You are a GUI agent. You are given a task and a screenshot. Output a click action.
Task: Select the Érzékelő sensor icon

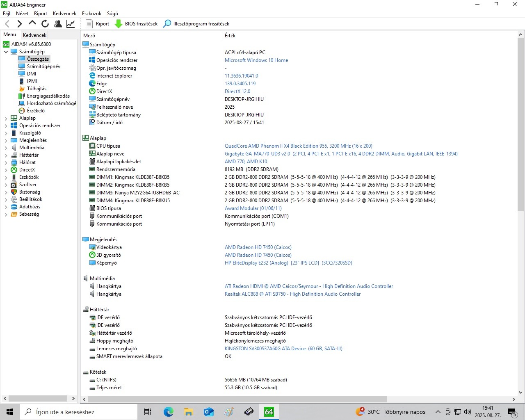pyautogui.click(x=22, y=111)
